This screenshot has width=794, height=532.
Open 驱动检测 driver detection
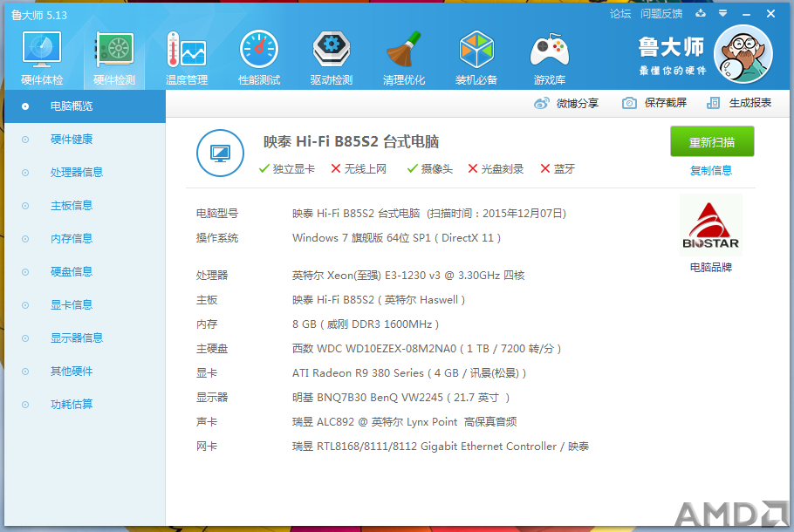pos(332,58)
